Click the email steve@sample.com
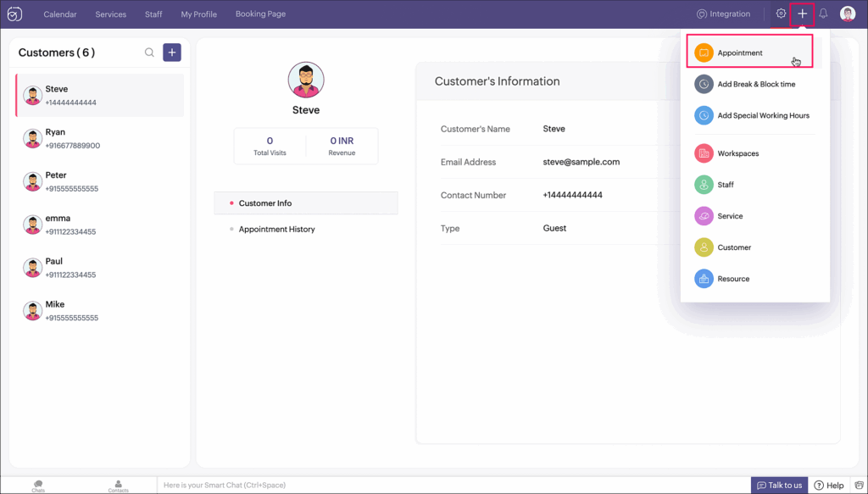 pos(581,162)
